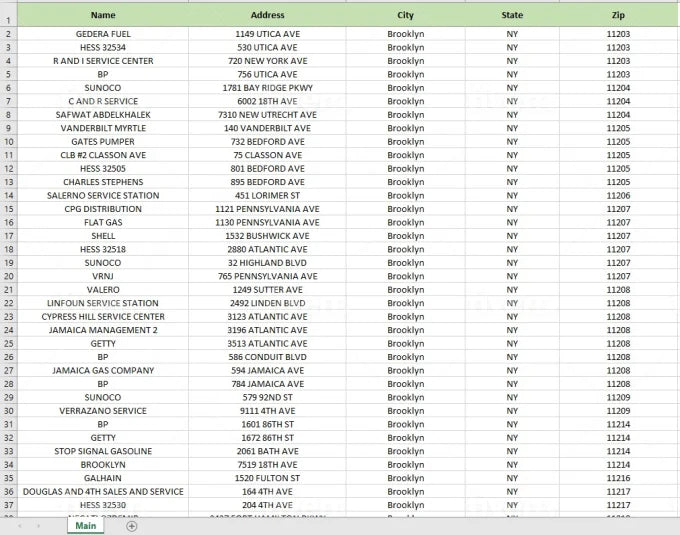Select the CPG DISTRIBUTION cell
Screen dimensions: 680x535
103,209
